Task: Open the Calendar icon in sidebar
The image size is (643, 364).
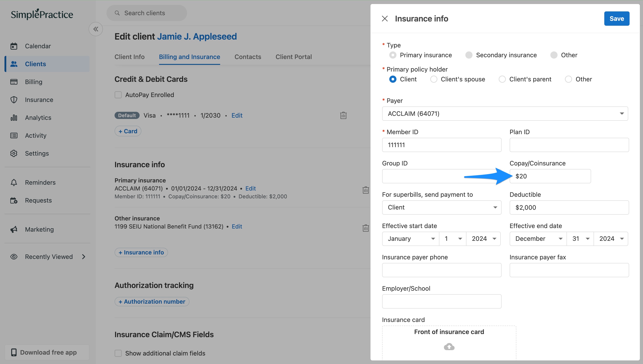Action: pyautogui.click(x=14, y=46)
